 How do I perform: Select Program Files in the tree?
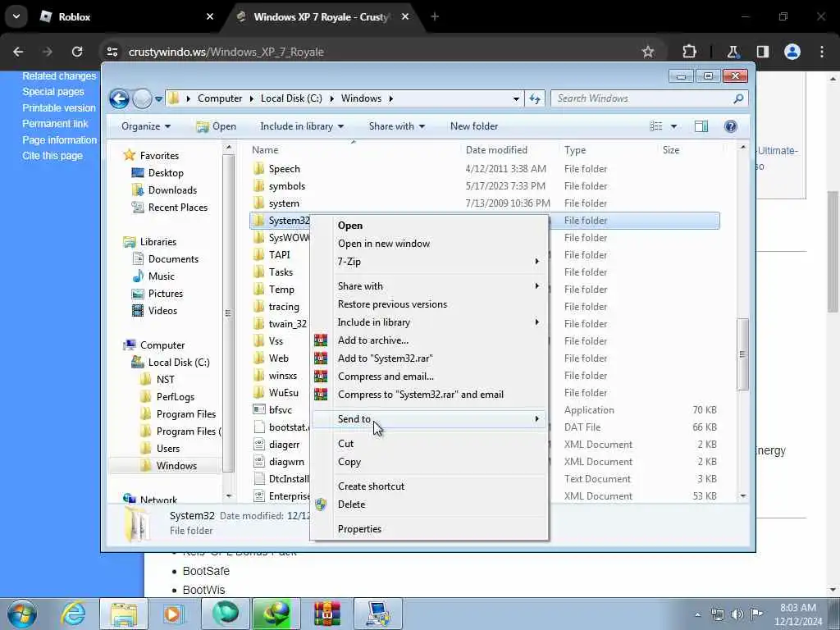point(186,414)
